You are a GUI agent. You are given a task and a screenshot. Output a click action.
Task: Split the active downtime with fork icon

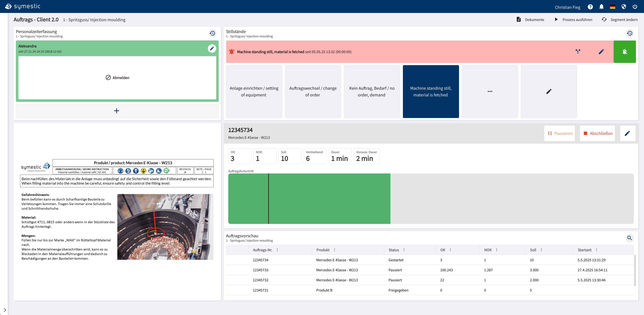(578, 52)
